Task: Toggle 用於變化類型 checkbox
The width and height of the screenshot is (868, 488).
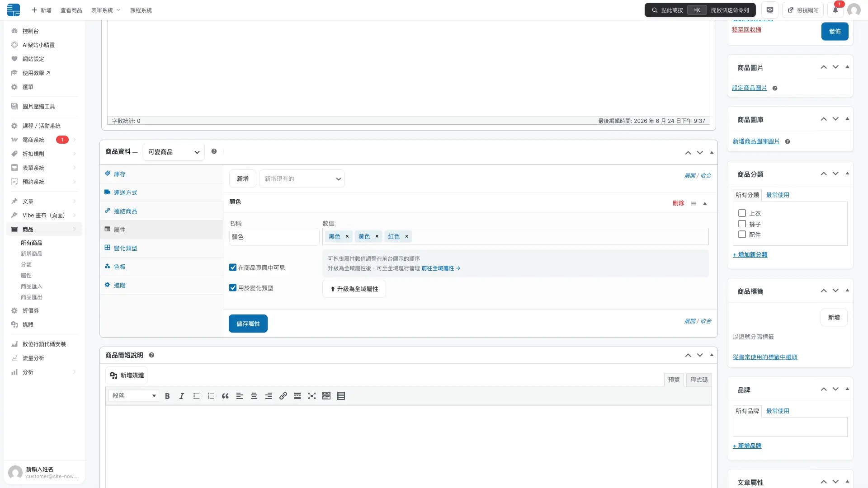Action: point(233,288)
